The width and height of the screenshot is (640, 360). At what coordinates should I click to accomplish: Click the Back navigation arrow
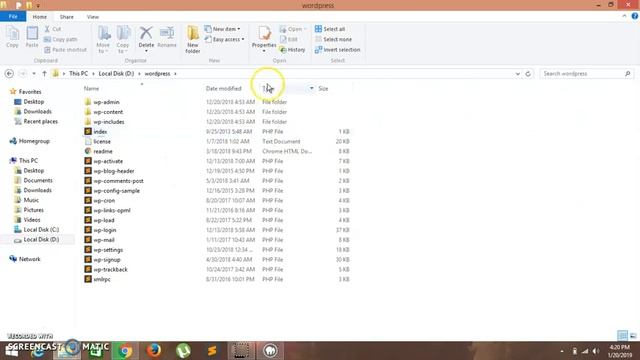pyautogui.click(x=9, y=74)
